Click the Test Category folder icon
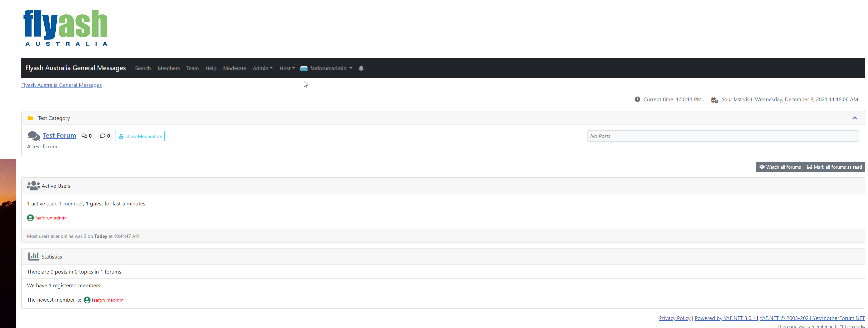The image size is (868, 328). click(30, 118)
